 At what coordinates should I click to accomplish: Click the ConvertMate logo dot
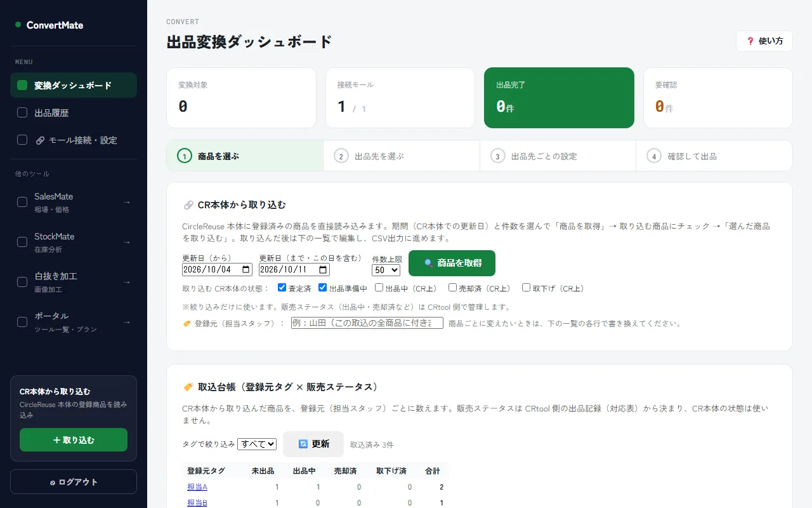[x=18, y=25]
